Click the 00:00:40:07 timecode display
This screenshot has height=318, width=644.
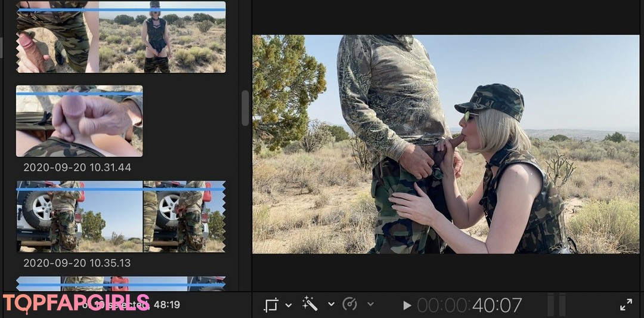tap(469, 305)
